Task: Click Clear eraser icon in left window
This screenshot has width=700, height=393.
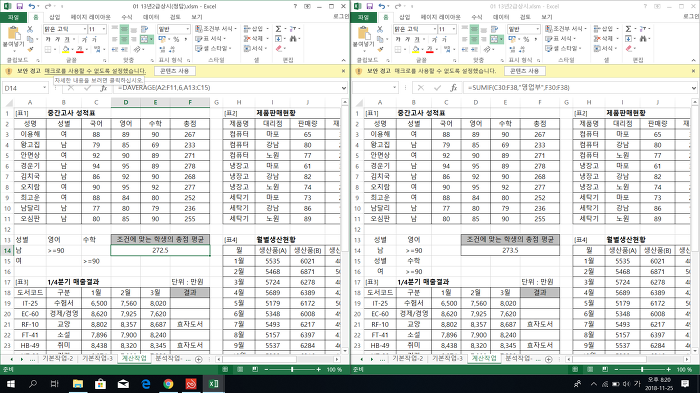Action: 279,49
